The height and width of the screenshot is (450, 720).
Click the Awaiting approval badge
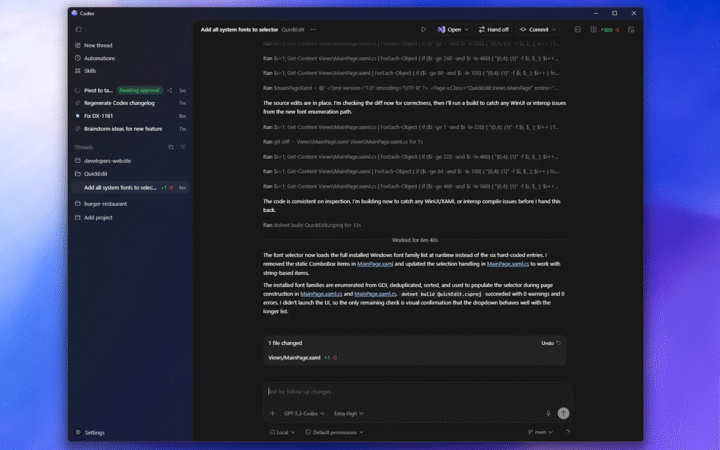point(139,90)
